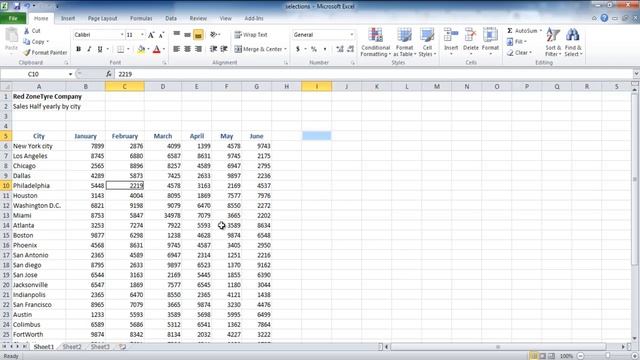Expand the Name Box dropdown arrow
The height and width of the screenshot is (360, 640).
tap(70, 74)
